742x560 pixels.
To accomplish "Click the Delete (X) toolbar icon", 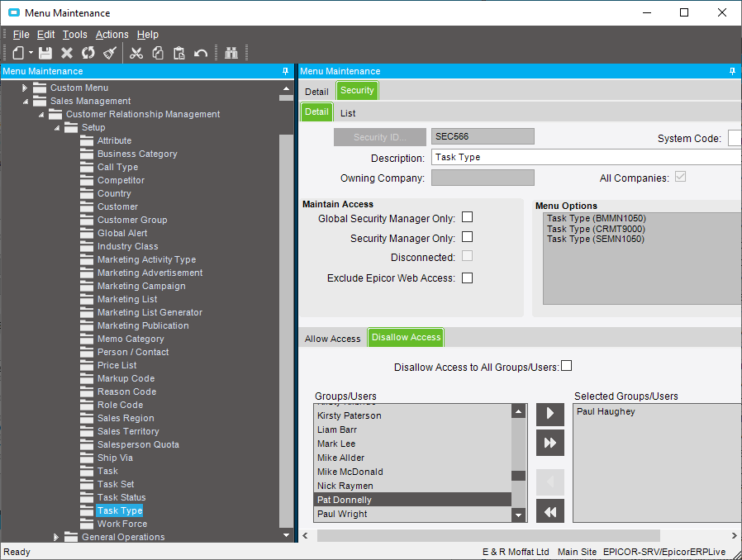I will [67, 53].
